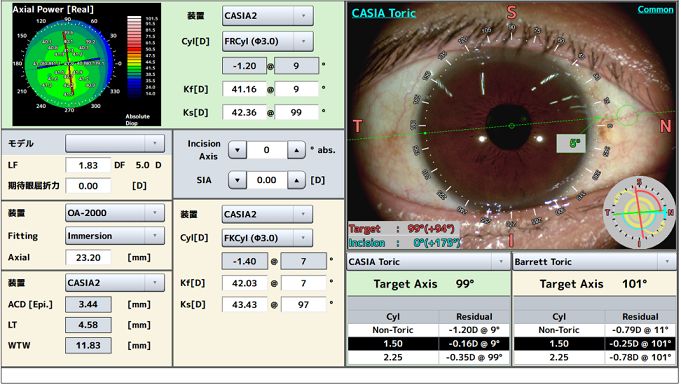681x385 pixels.
Task: Click CASIA Toric Target Axis 99° header
Action: point(429,284)
